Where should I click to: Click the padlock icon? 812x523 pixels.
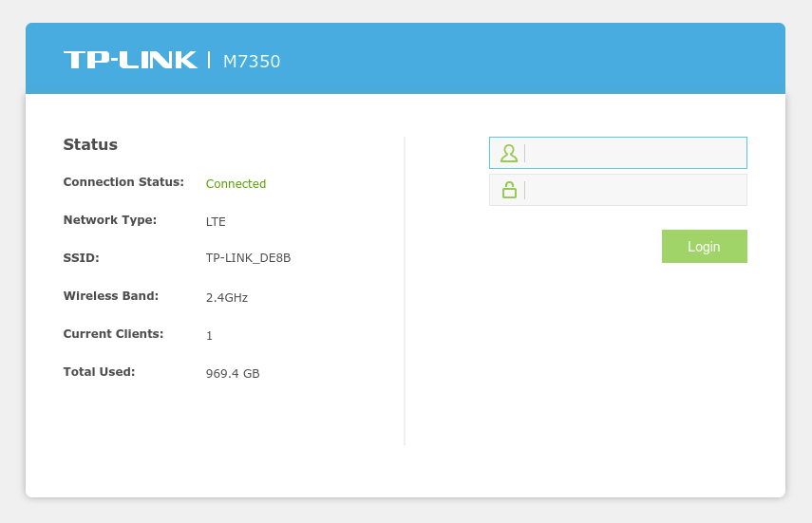509,190
